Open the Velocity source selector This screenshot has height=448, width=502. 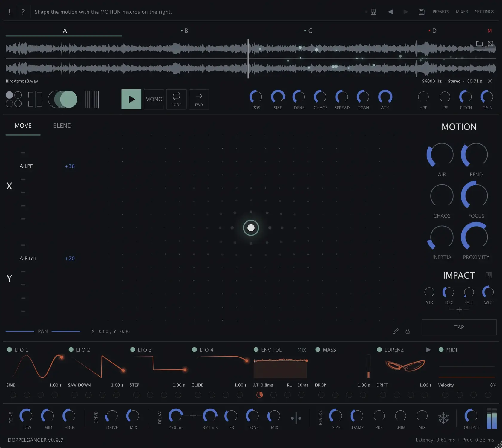click(x=446, y=385)
